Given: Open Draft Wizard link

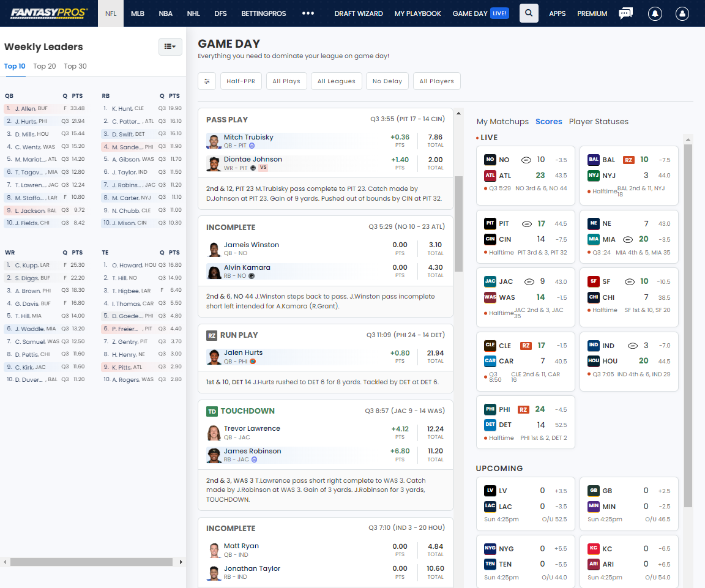Looking at the screenshot, I should 359,13.
